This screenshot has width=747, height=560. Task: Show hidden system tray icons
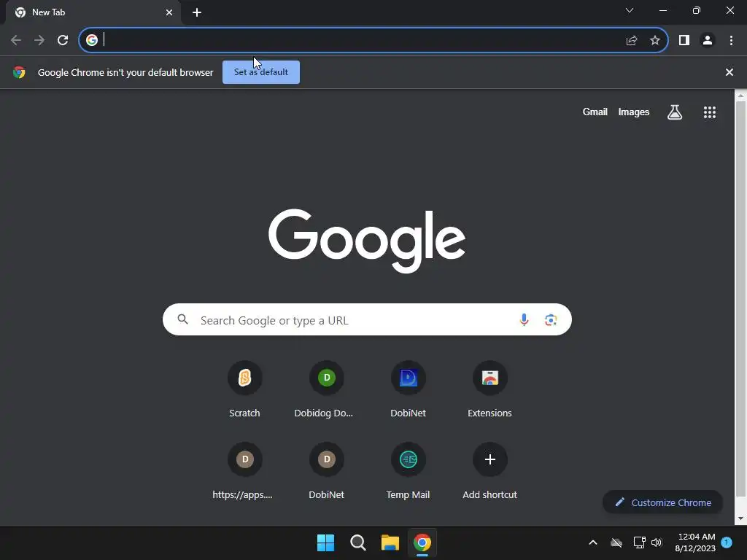[593, 542]
